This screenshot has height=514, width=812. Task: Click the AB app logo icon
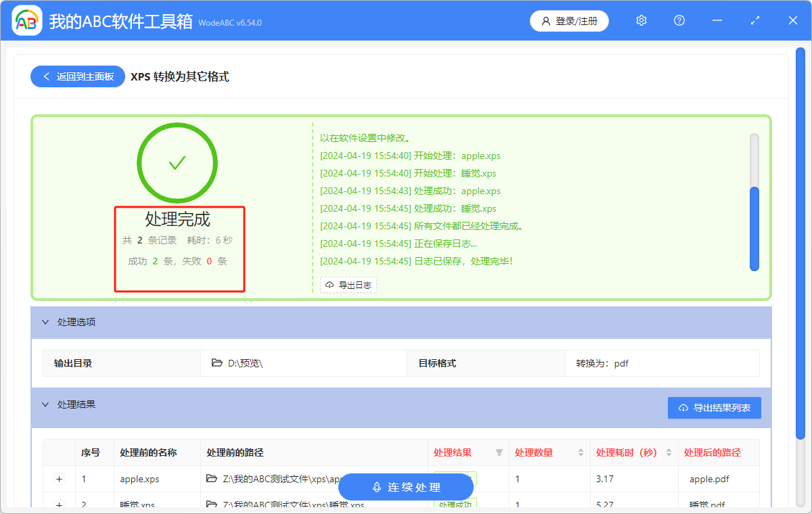point(26,20)
